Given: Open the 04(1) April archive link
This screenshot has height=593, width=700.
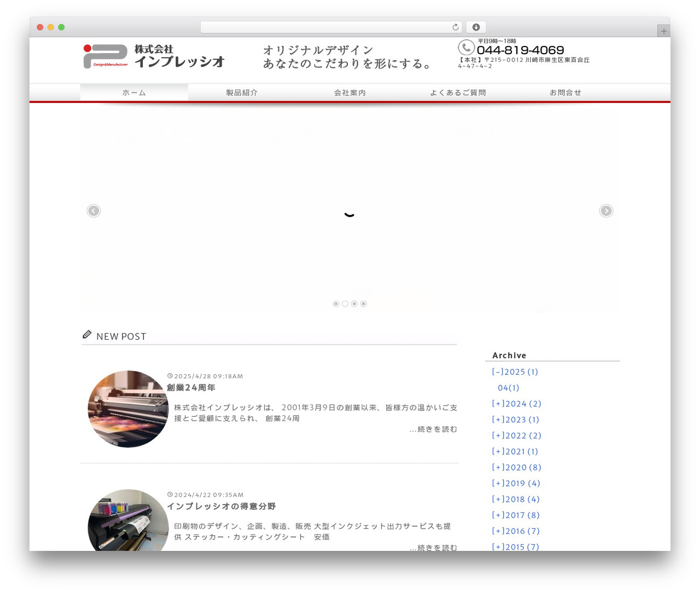Looking at the screenshot, I should click(509, 388).
